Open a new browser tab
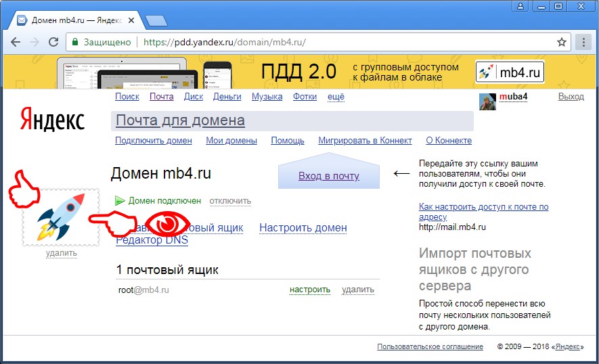Image resolution: width=599 pixels, height=364 pixels. pyautogui.click(x=156, y=20)
